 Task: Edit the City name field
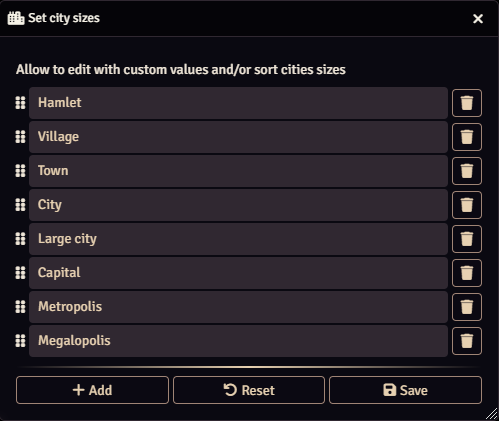click(x=238, y=205)
